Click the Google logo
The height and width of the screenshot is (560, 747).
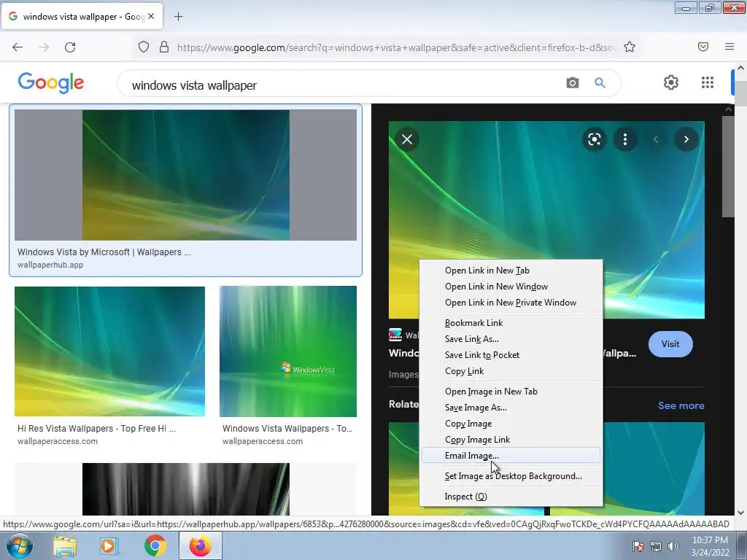pyautogui.click(x=51, y=83)
